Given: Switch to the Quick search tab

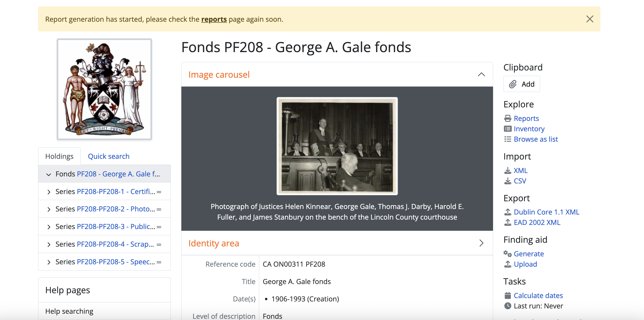Looking at the screenshot, I should pyautogui.click(x=108, y=156).
